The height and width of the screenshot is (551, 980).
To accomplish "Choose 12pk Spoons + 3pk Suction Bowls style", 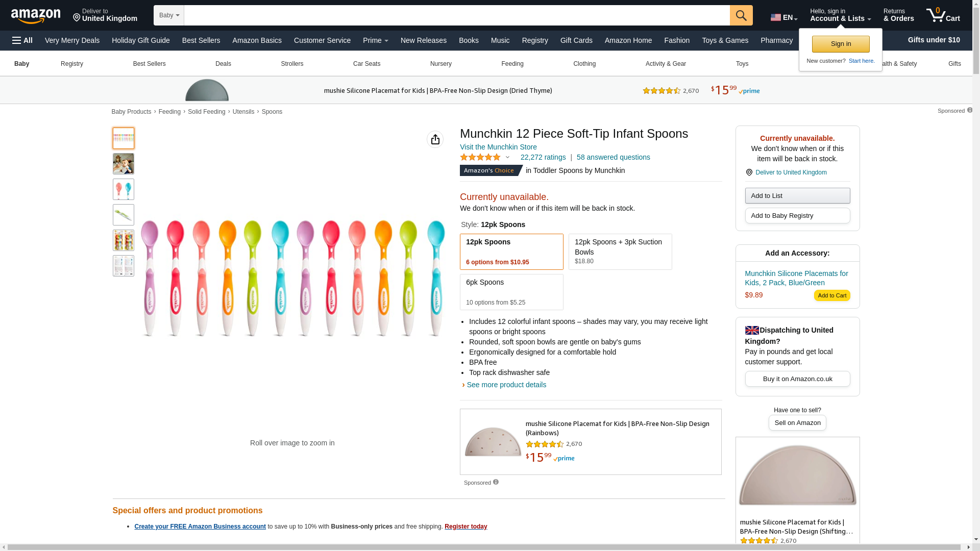I will point(620,252).
